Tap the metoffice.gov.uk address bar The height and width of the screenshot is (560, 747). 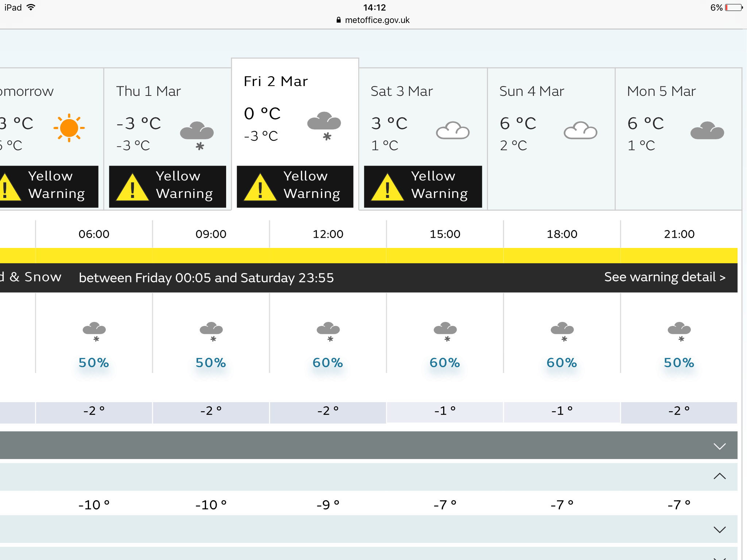(373, 20)
